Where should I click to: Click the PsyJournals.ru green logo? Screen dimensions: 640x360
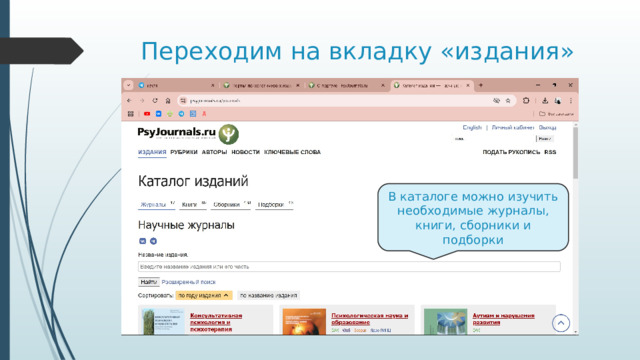[x=228, y=134]
